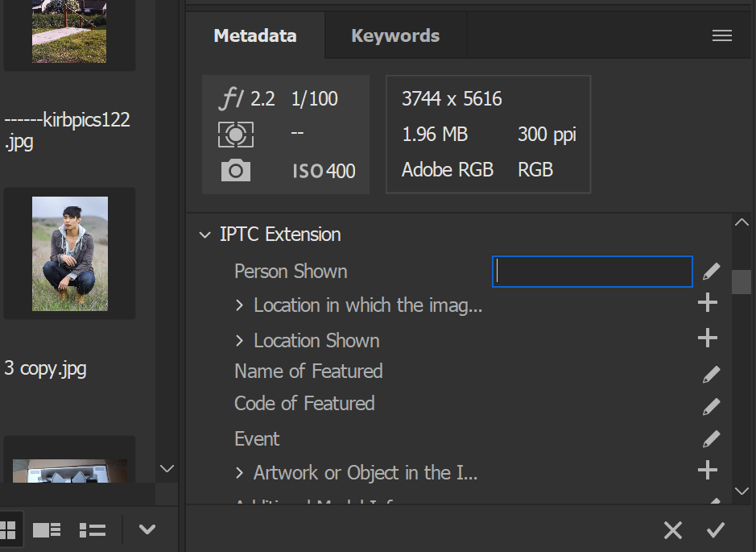Open the Metadata panel menu with hamburger icon
756x552 pixels.
pos(721,35)
